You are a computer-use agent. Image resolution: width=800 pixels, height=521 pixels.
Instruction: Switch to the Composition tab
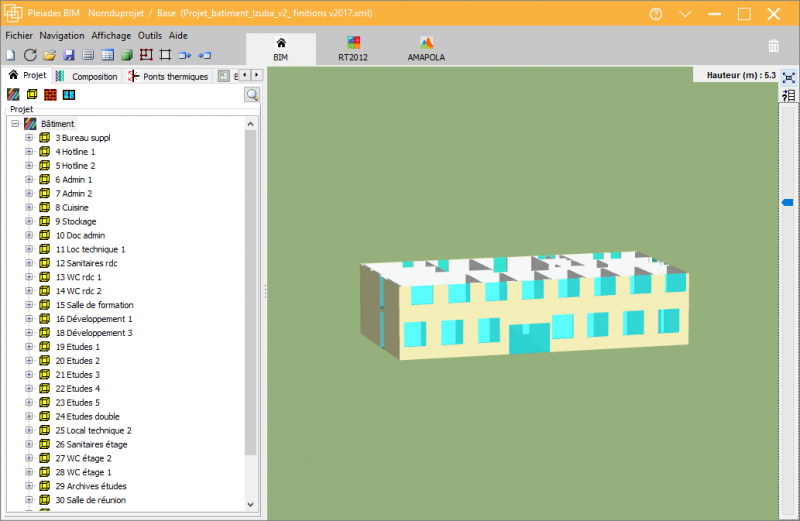[87, 76]
